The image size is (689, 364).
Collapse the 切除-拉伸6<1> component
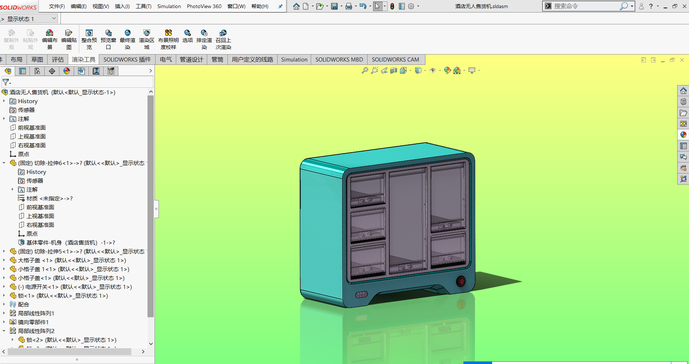[x=4, y=163]
